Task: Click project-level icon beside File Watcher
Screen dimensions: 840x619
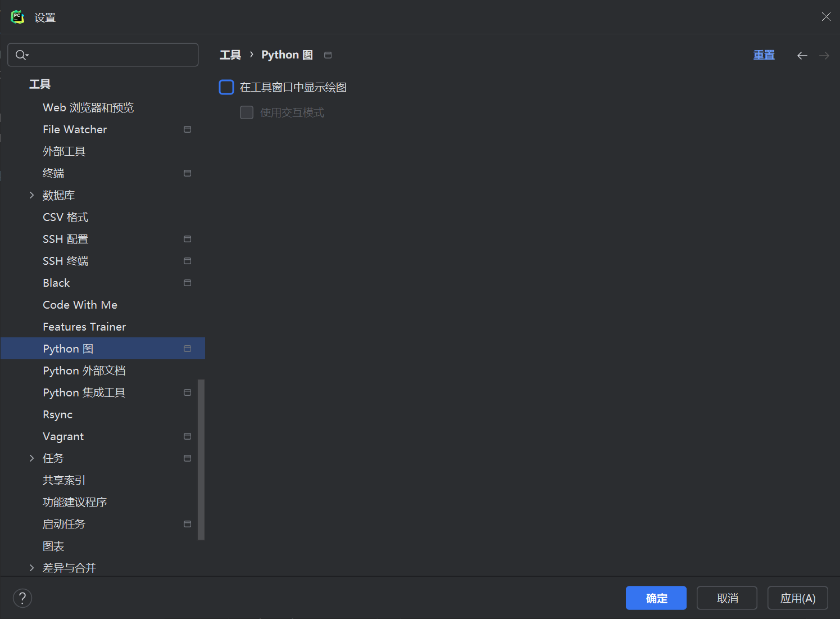Action: tap(187, 129)
